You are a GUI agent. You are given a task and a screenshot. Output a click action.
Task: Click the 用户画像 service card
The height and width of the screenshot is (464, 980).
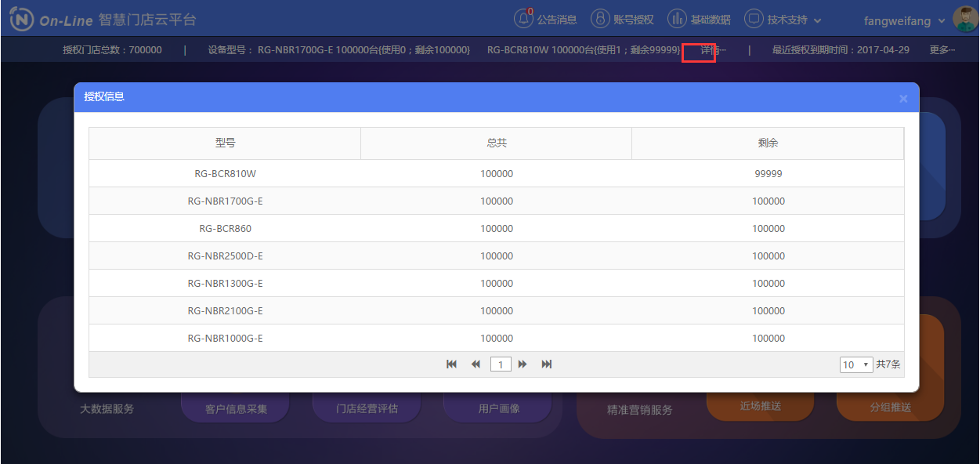(497, 408)
